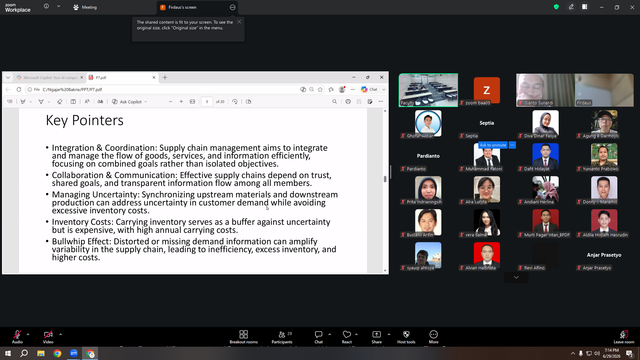Add page to favorites star icon
The image size is (640, 360).
click(x=320, y=89)
